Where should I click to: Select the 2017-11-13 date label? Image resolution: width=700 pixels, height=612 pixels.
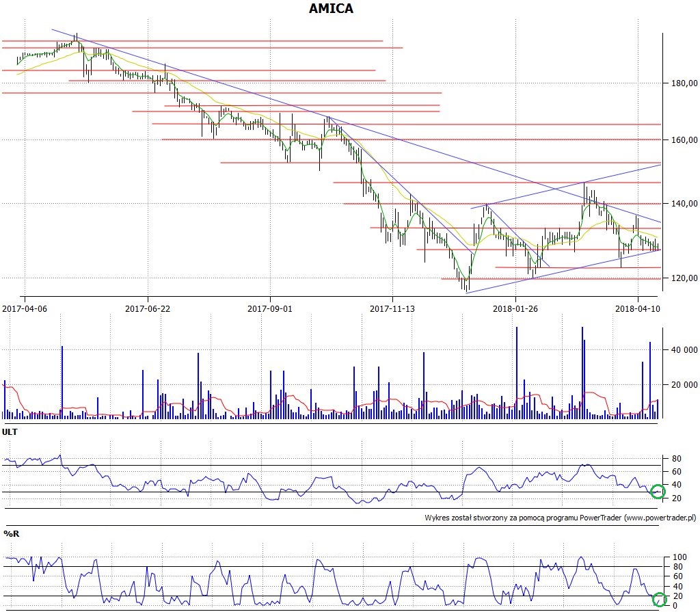(x=392, y=308)
